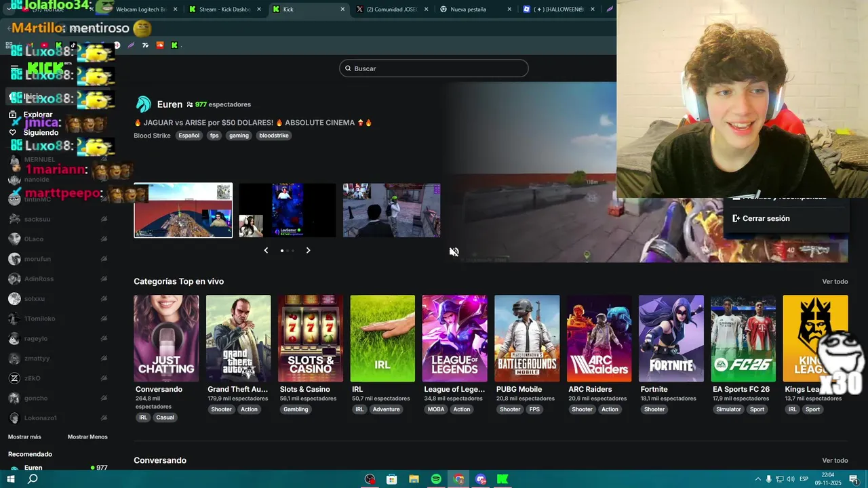Screen dimensions: 868x488
Task: Click the Casual tag under Conversando
Action: pyautogui.click(x=165, y=418)
